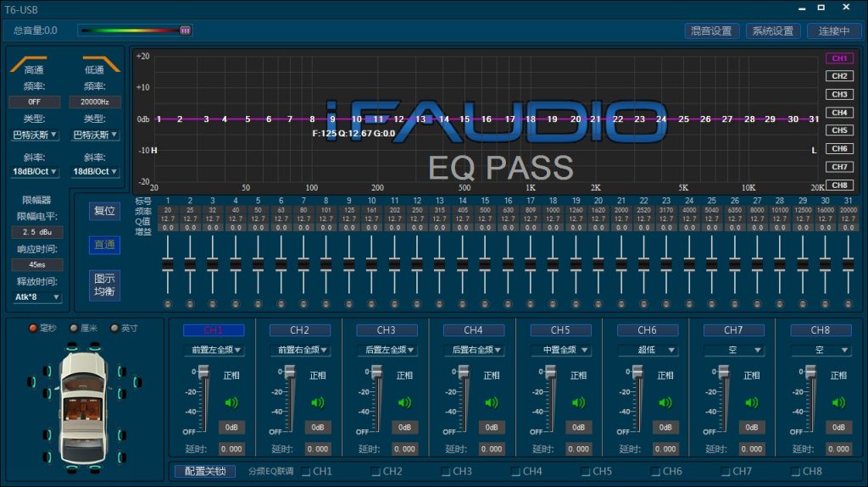This screenshot has width=868, height=487.
Task: Enable CH1 crossover EQ link checkbox
Action: [x=306, y=472]
